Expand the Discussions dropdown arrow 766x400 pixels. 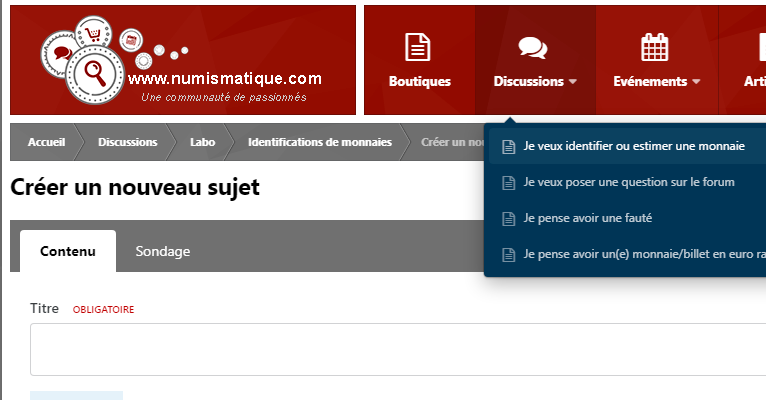click(x=573, y=82)
